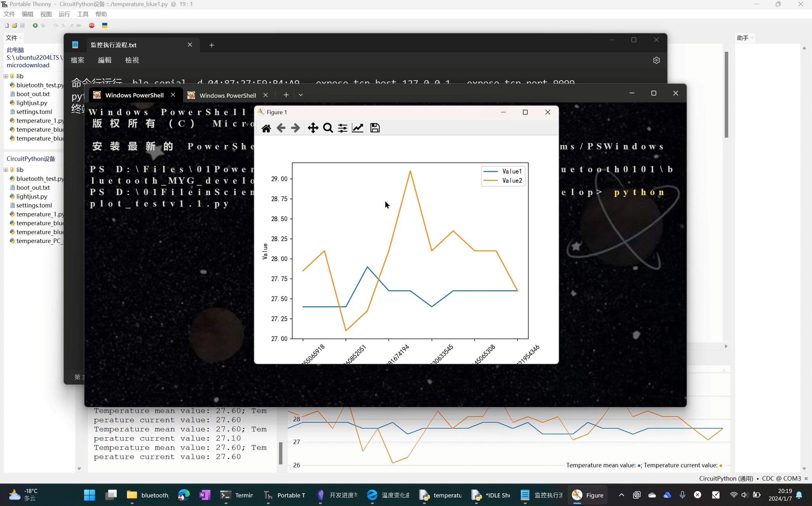
Task: Click the microphone icon in system tray
Action: (x=682, y=495)
